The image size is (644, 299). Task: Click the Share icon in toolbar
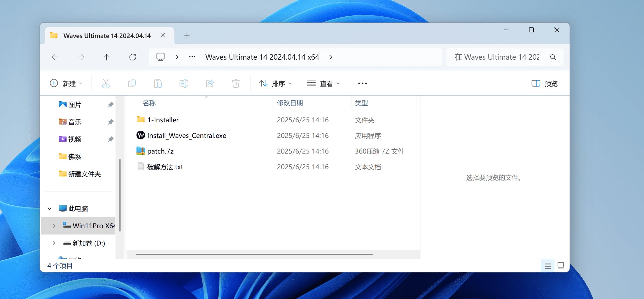210,83
